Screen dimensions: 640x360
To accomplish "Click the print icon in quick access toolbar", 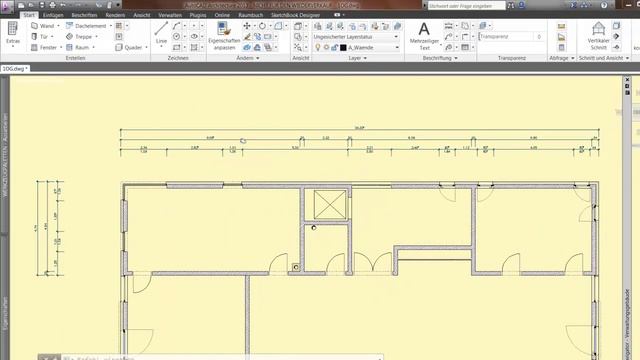I will point(52,5).
